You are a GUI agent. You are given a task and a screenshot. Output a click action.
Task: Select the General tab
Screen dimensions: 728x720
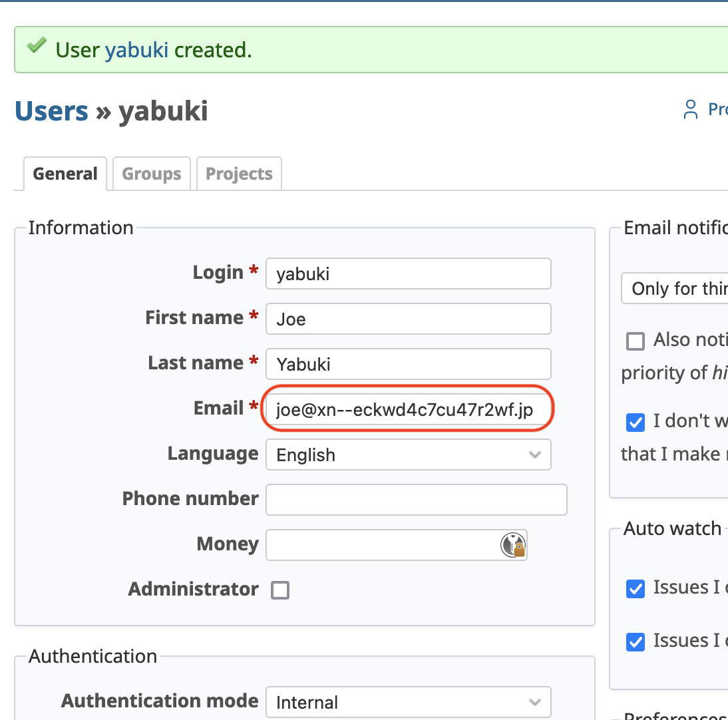[65, 174]
